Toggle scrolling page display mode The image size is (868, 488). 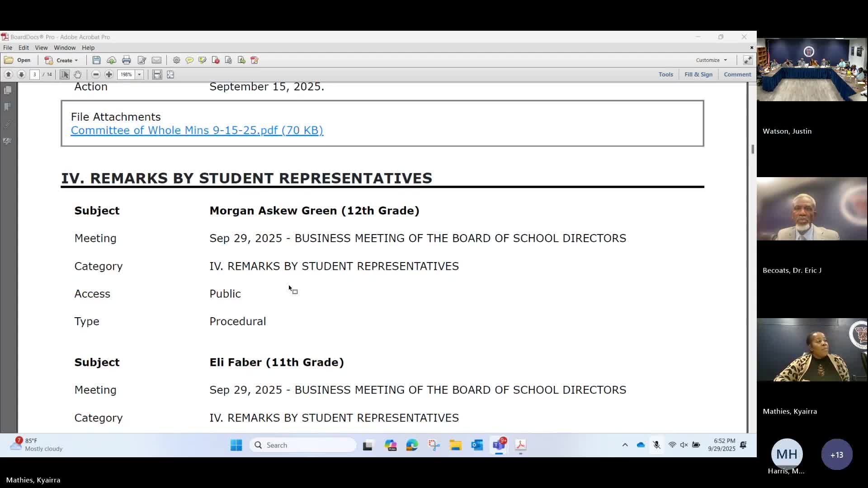[157, 75]
